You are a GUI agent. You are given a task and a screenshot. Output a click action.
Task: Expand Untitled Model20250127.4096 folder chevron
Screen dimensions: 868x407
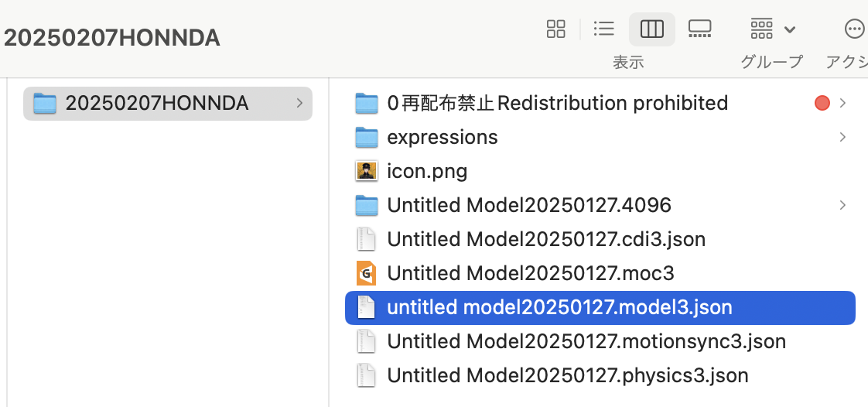coord(842,205)
